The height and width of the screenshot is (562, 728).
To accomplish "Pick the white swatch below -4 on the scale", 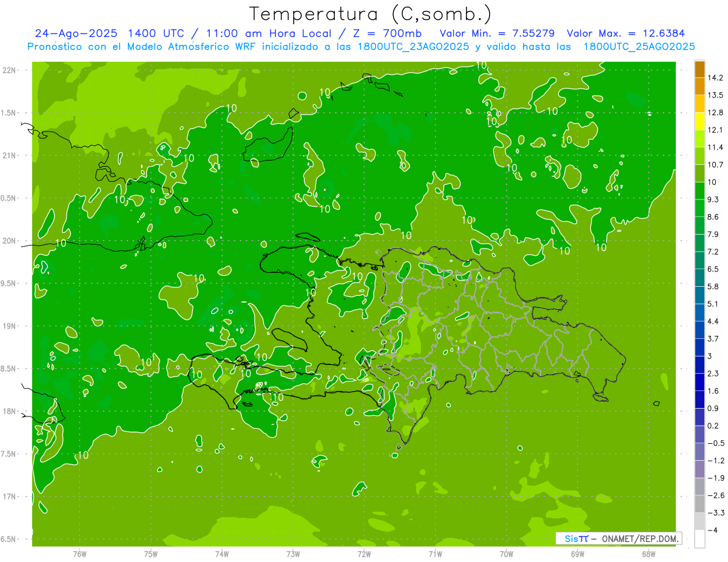I will (x=699, y=539).
